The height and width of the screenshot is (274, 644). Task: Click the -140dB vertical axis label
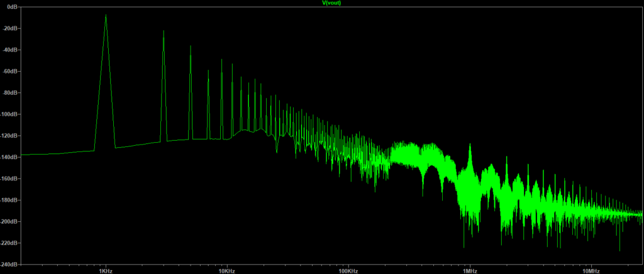point(9,157)
